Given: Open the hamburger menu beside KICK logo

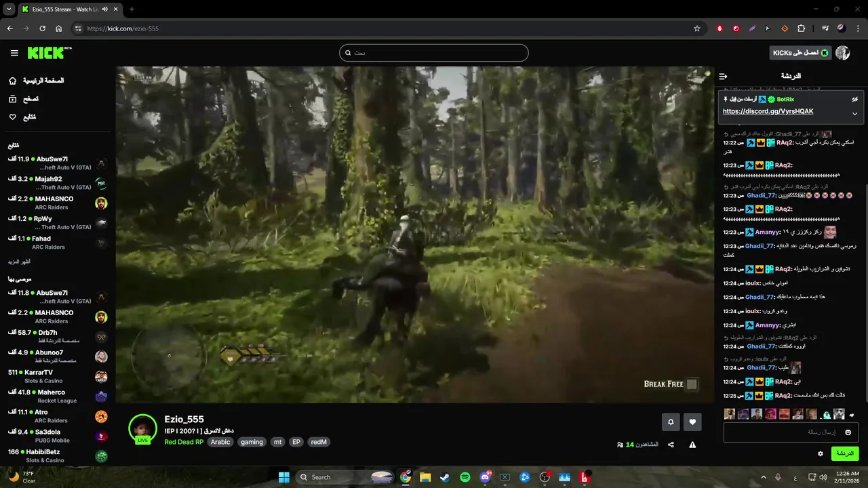Looking at the screenshot, I should (x=14, y=53).
